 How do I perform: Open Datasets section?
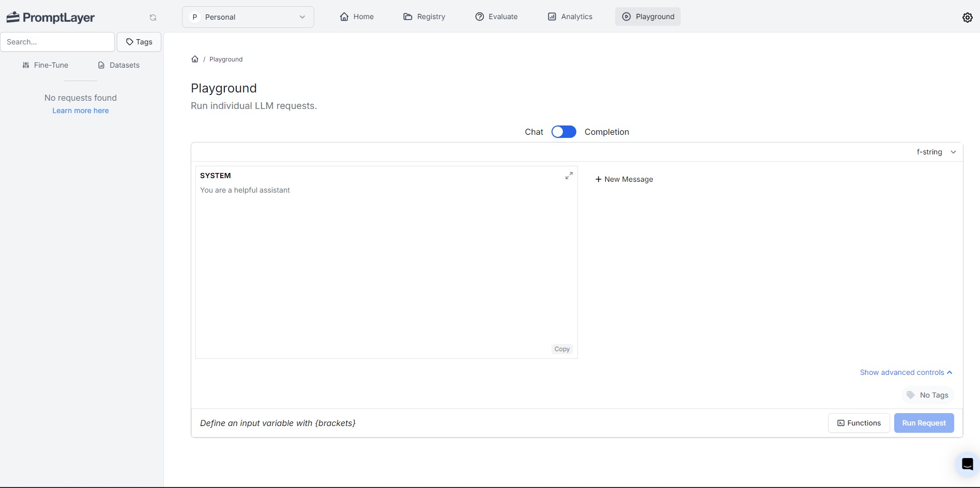(x=119, y=65)
